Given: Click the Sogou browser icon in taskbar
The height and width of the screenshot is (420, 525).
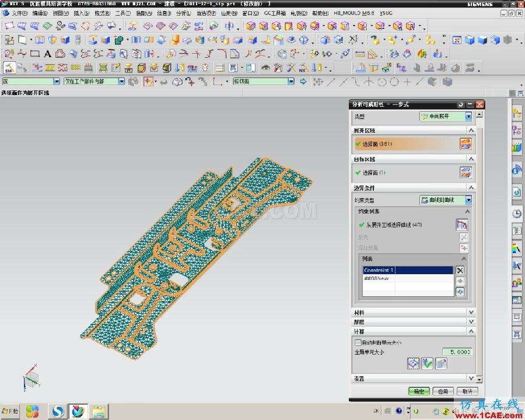Looking at the screenshot, I should pyautogui.click(x=58, y=411).
